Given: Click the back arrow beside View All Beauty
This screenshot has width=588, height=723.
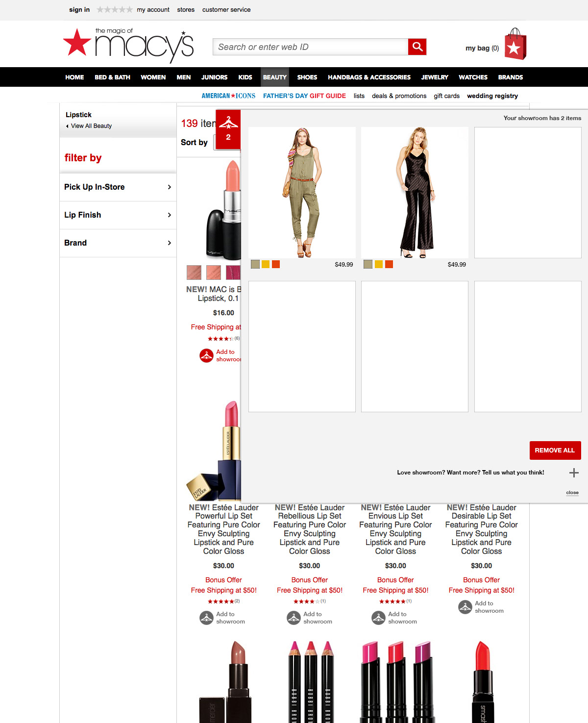Looking at the screenshot, I should [67, 126].
